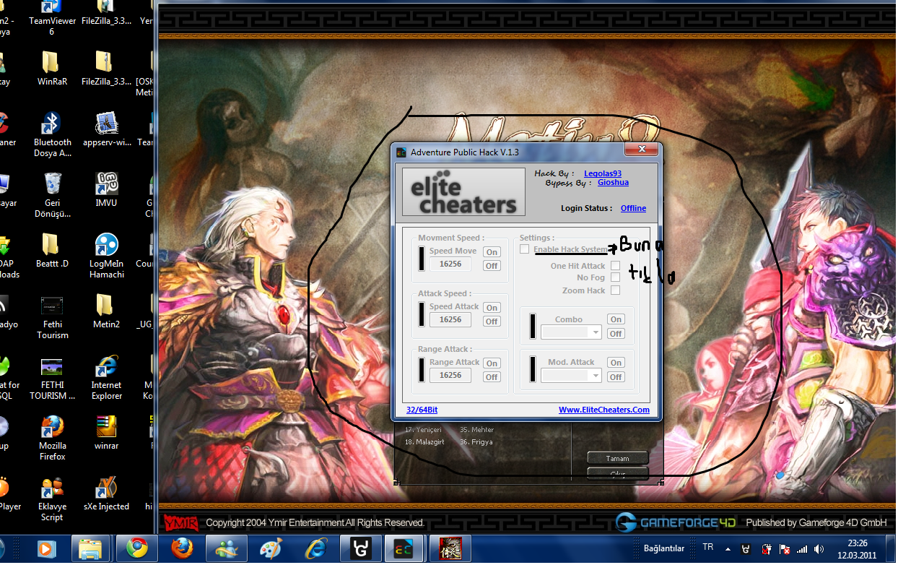This screenshot has height=578, width=924.
Task: Tick the One Hit Attack checkbox
Action: tap(615, 266)
